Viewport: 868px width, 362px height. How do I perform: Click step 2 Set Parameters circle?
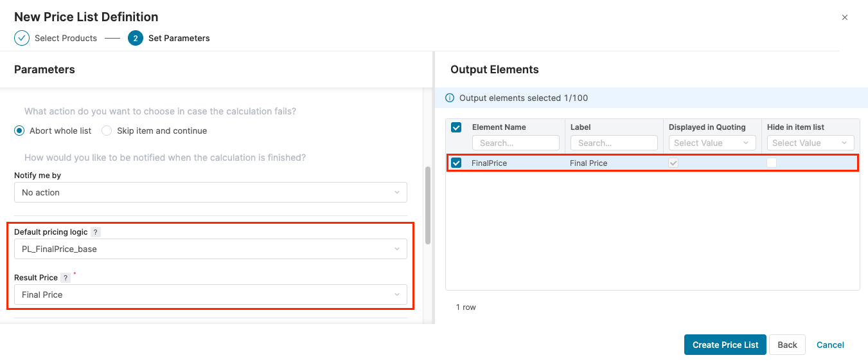tap(135, 38)
